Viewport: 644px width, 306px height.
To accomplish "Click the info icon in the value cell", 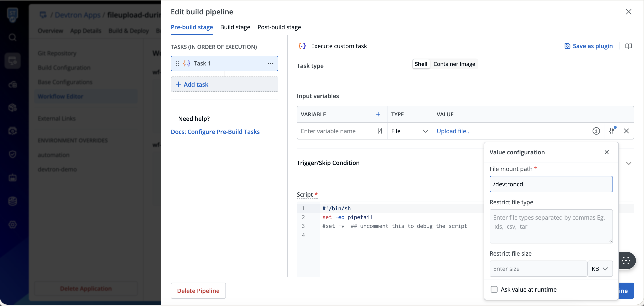I will 596,131.
